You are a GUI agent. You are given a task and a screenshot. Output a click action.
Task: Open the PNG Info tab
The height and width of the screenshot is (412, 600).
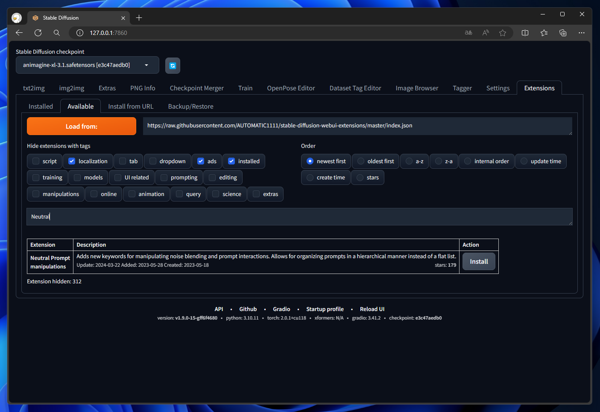click(x=143, y=88)
